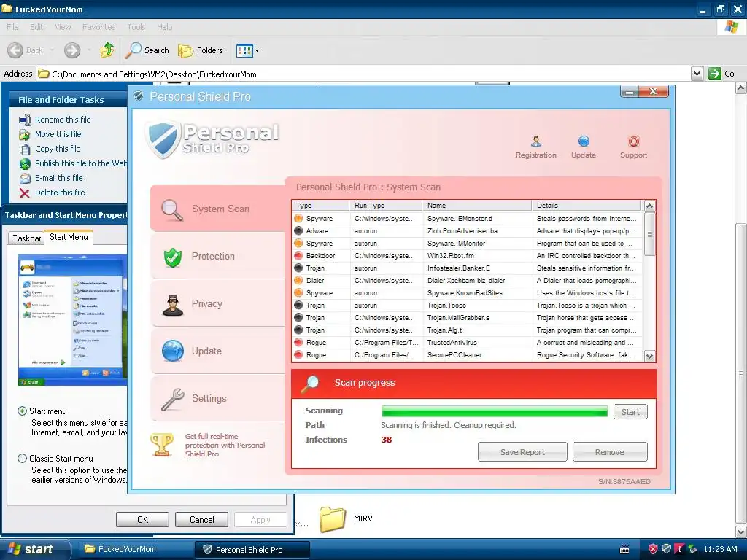747x560 pixels.
Task: Open the Forward button history dropdown
Action: tap(88, 50)
